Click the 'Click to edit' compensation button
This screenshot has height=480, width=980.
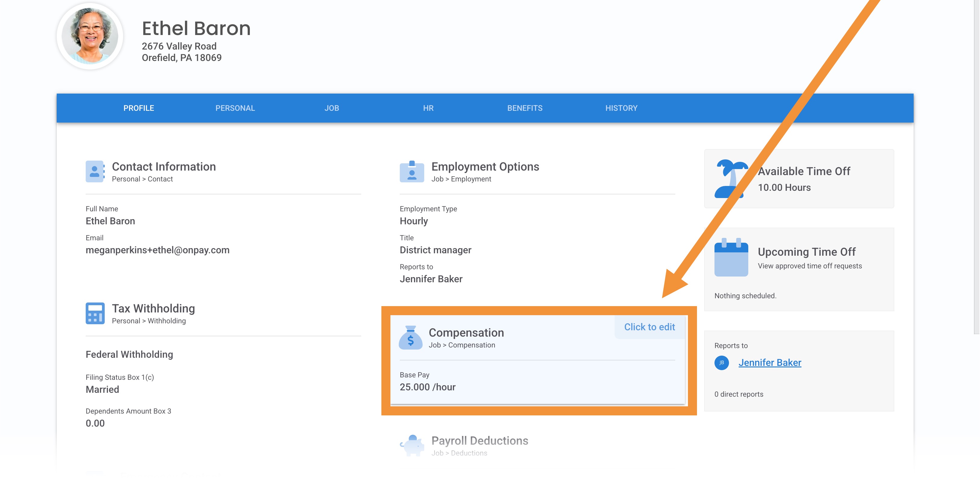[x=649, y=327]
